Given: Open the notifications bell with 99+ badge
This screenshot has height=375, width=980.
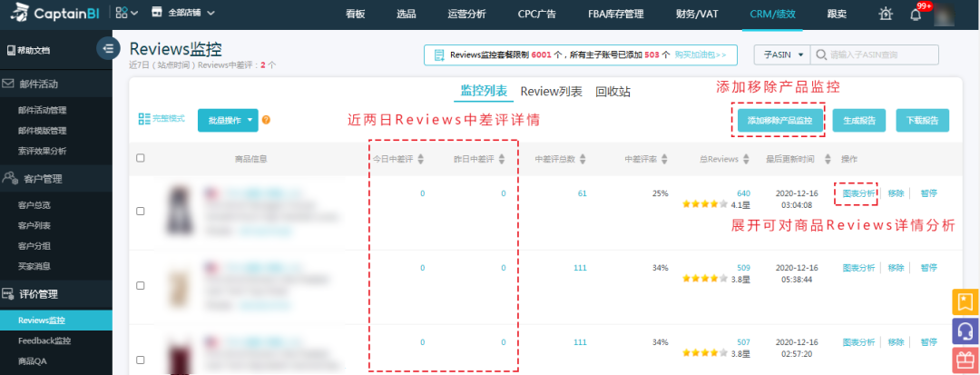Looking at the screenshot, I should [916, 15].
